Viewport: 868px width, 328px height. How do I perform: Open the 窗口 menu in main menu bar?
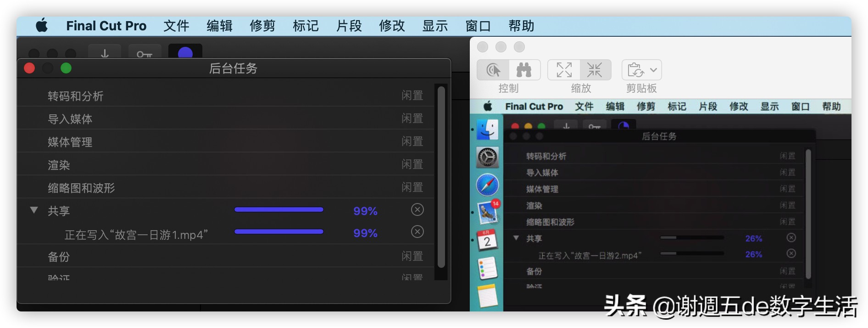478,26
